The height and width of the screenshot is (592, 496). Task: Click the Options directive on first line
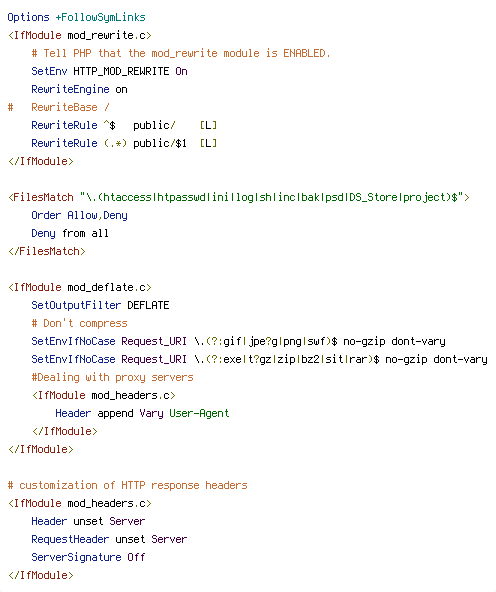pyautogui.click(x=28, y=17)
